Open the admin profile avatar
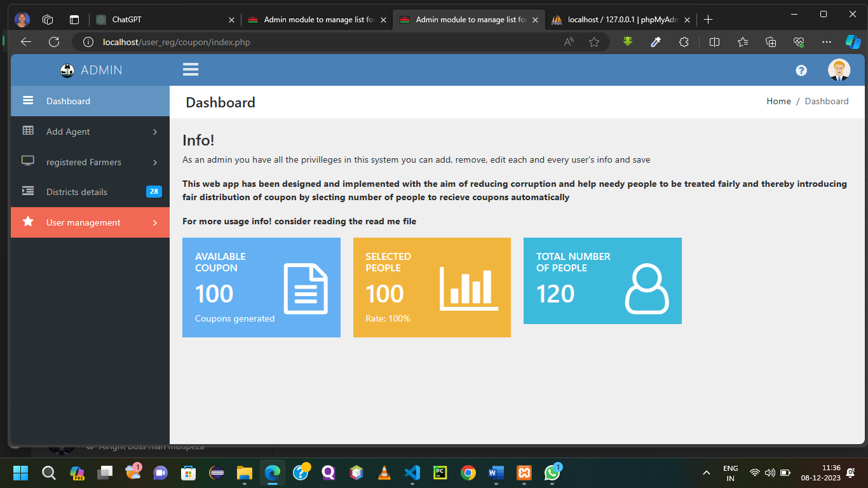Viewport: 868px width, 488px height. (839, 70)
